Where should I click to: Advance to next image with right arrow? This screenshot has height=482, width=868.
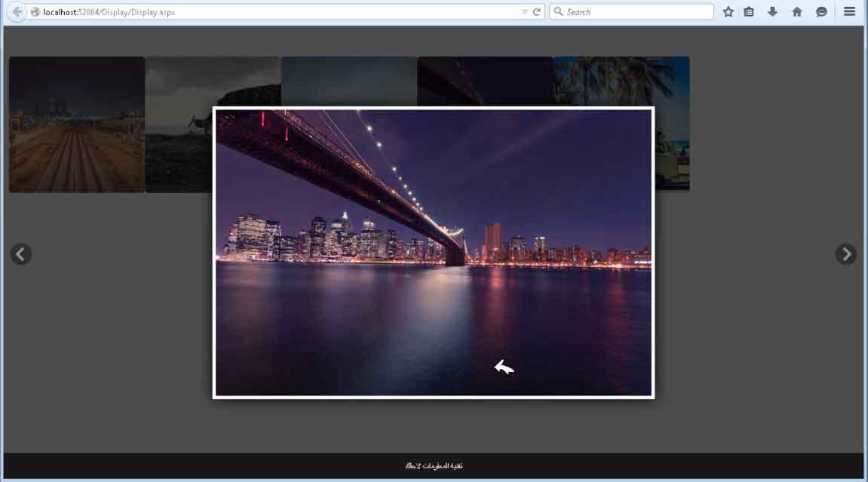pos(845,254)
